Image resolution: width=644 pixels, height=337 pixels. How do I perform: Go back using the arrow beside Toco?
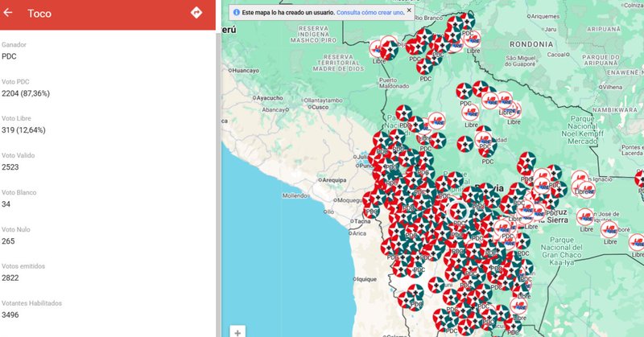coord(8,13)
